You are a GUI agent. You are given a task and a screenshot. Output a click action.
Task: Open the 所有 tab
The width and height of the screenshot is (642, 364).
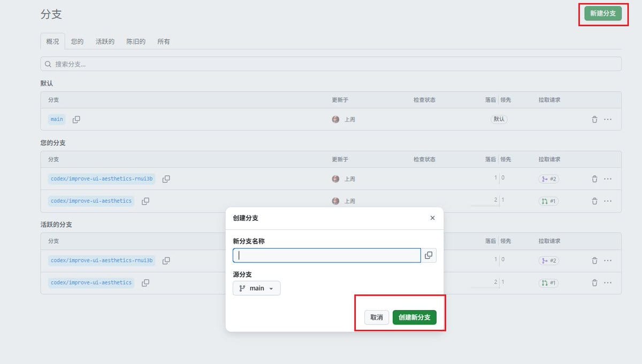[x=164, y=41]
